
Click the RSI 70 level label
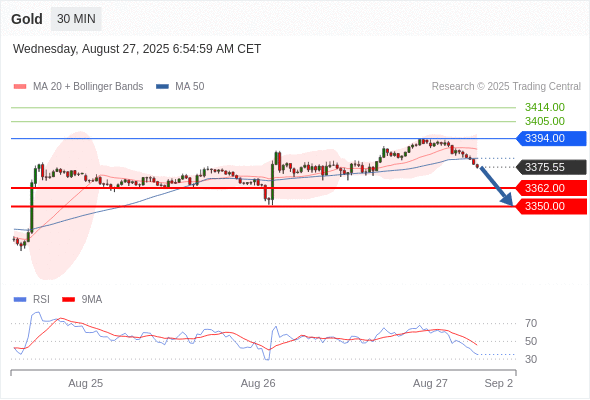click(x=531, y=323)
